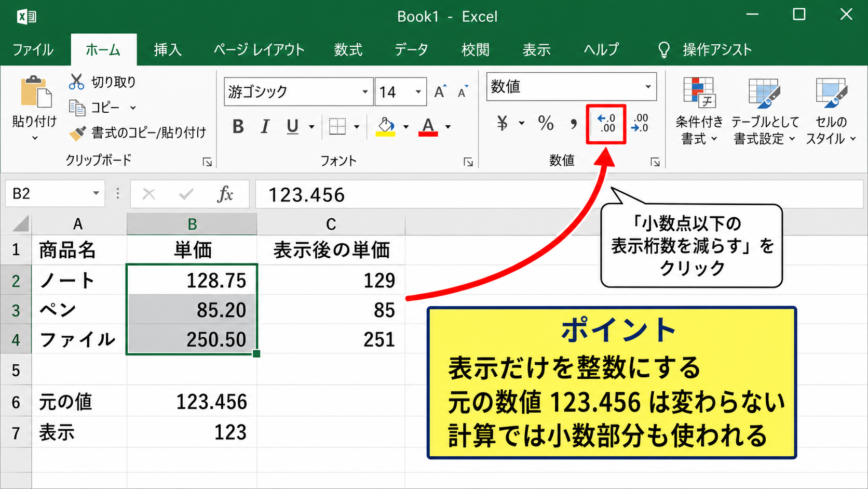Screen dimensions: 868x489
Task: Click the formula bar showing 123.456
Action: click(x=559, y=194)
